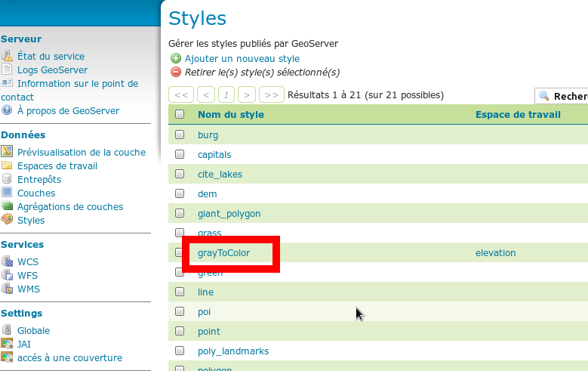Go to next page with > button
Screen dimensions: 588x371
point(246,94)
